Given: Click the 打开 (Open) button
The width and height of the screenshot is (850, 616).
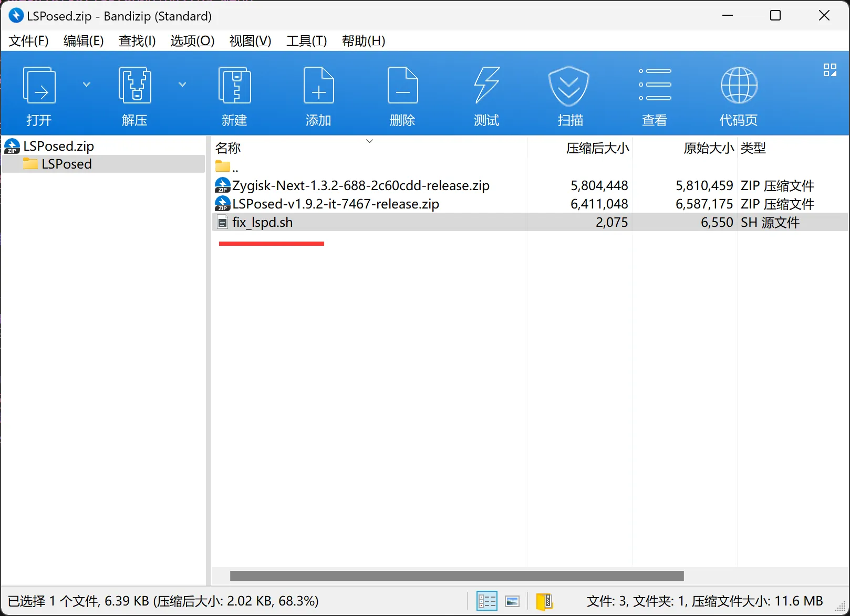Looking at the screenshot, I should [x=38, y=95].
